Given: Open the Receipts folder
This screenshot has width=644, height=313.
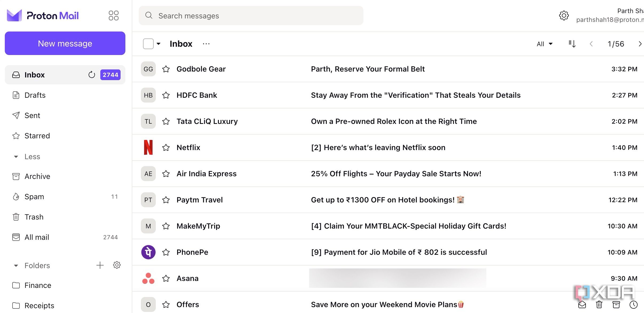Looking at the screenshot, I should coord(65,306).
